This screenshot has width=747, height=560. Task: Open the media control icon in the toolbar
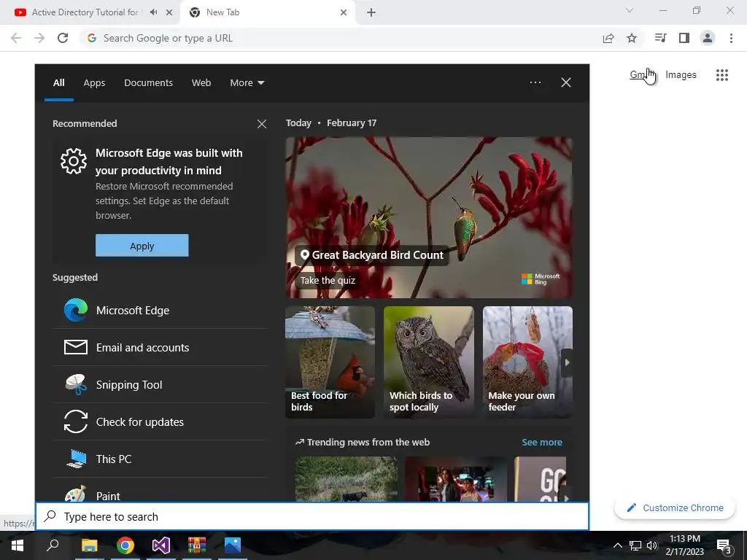pos(660,38)
